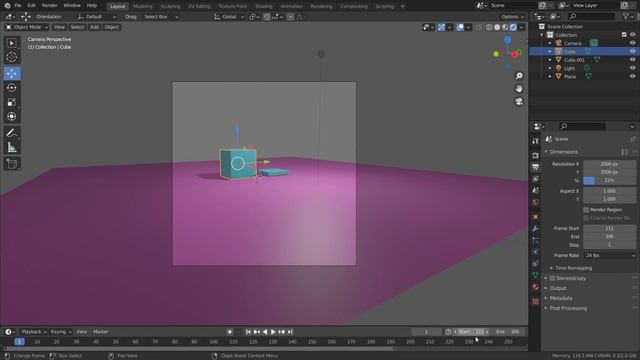The image size is (640, 360).
Task: Open the Render menu
Action: tap(49, 6)
